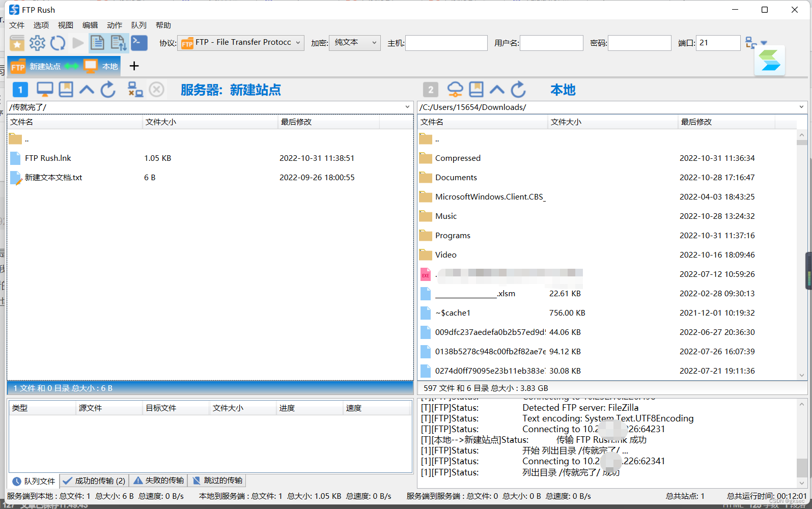Image resolution: width=812 pixels, height=509 pixels.
Task: Open the protocol FTP dropdown
Action: point(241,43)
